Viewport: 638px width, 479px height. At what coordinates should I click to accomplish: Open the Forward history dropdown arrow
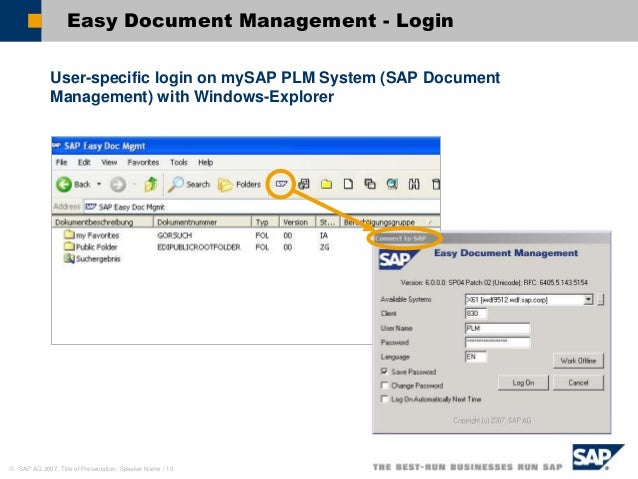coord(134,184)
